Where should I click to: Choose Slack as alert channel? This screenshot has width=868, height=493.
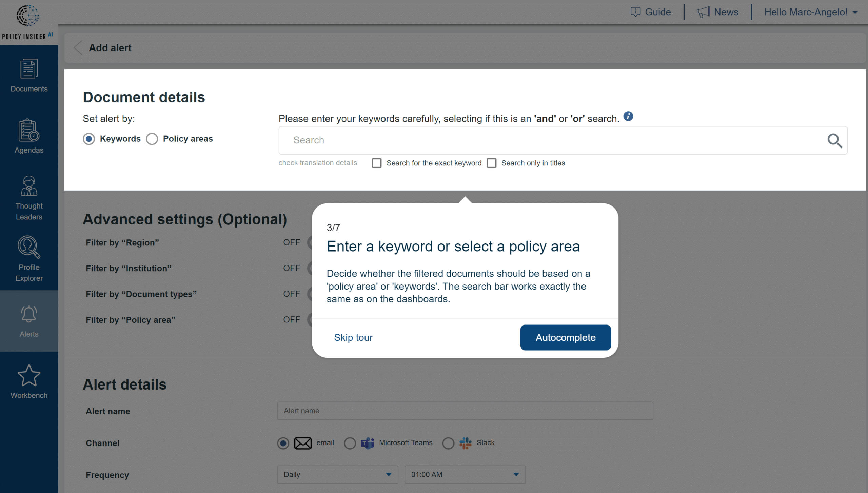click(x=448, y=443)
